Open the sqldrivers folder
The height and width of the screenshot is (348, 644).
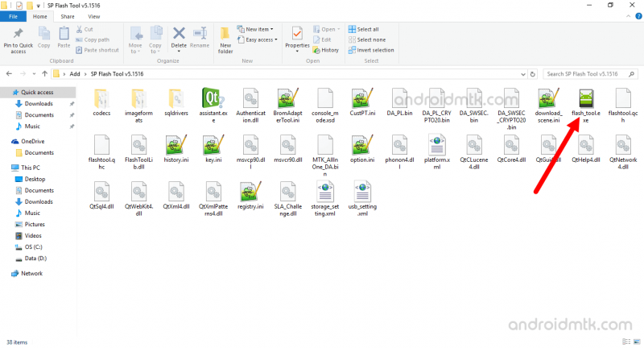click(175, 102)
